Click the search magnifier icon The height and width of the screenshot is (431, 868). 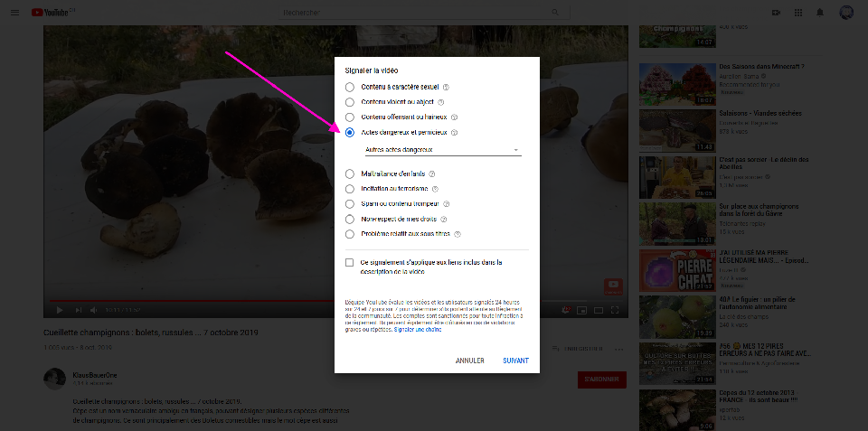pyautogui.click(x=555, y=12)
